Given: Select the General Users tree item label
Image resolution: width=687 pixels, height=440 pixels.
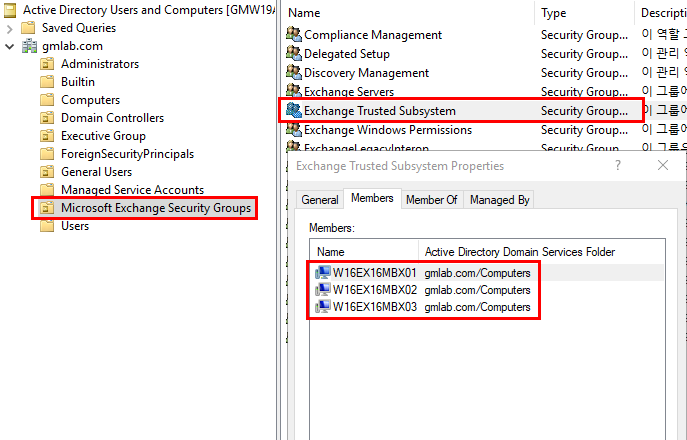Looking at the screenshot, I should [x=96, y=172].
